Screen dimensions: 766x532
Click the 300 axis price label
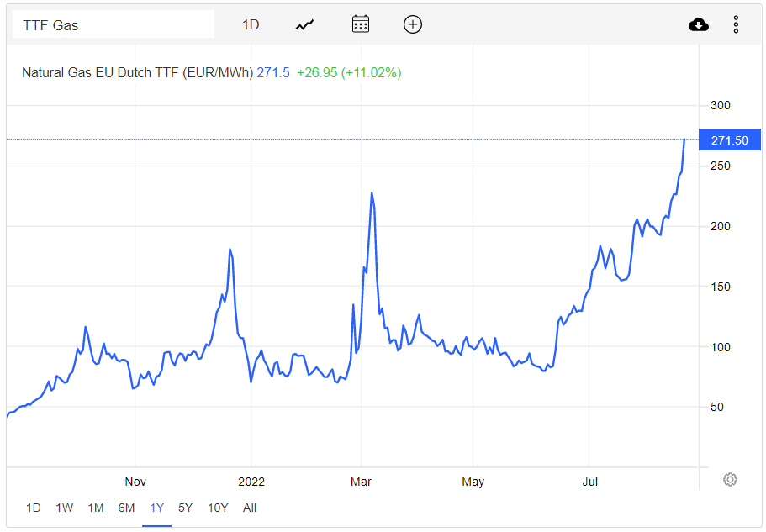(x=720, y=105)
